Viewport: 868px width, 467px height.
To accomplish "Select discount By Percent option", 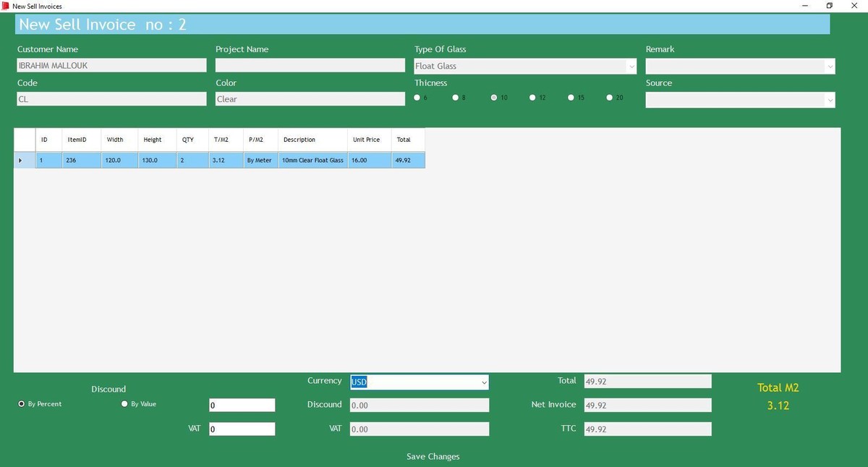I will pyautogui.click(x=22, y=404).
